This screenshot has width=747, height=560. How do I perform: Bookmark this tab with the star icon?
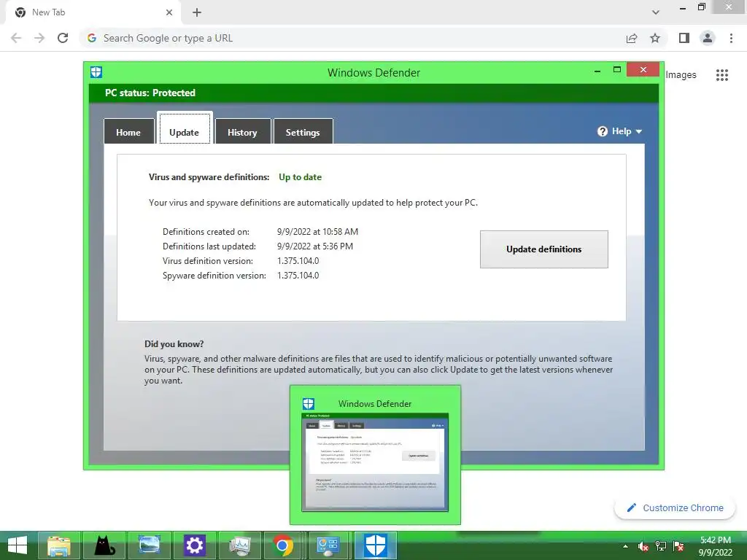click(x=656, y=38)
